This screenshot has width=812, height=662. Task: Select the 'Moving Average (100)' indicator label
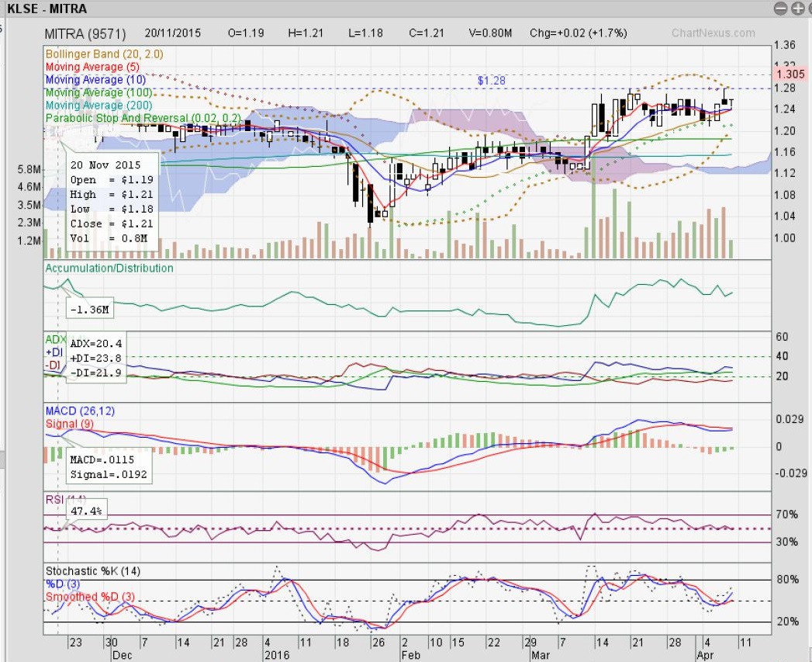[x=98, y=93]
